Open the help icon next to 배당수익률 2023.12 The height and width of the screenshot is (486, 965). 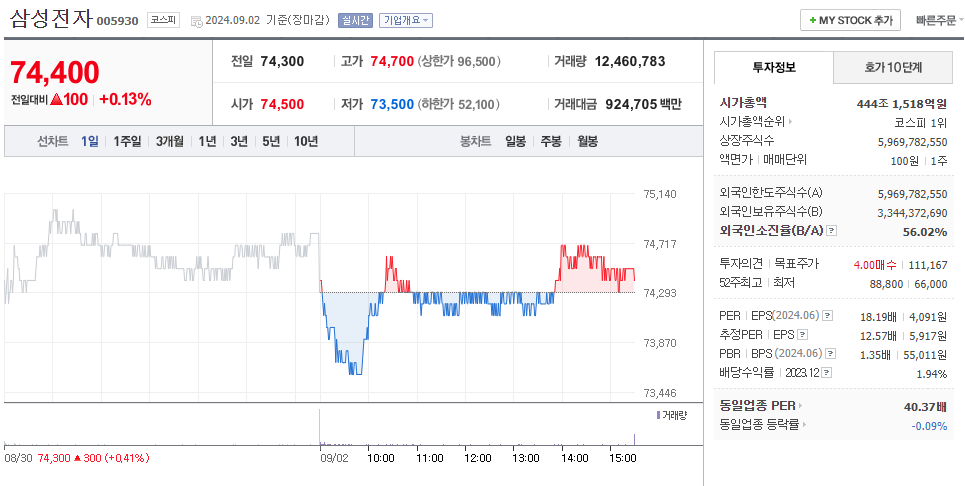tap(827, 373)
